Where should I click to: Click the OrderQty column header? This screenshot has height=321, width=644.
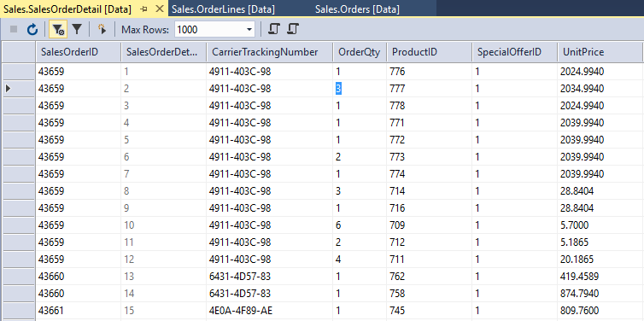click(x=360, y=52)
